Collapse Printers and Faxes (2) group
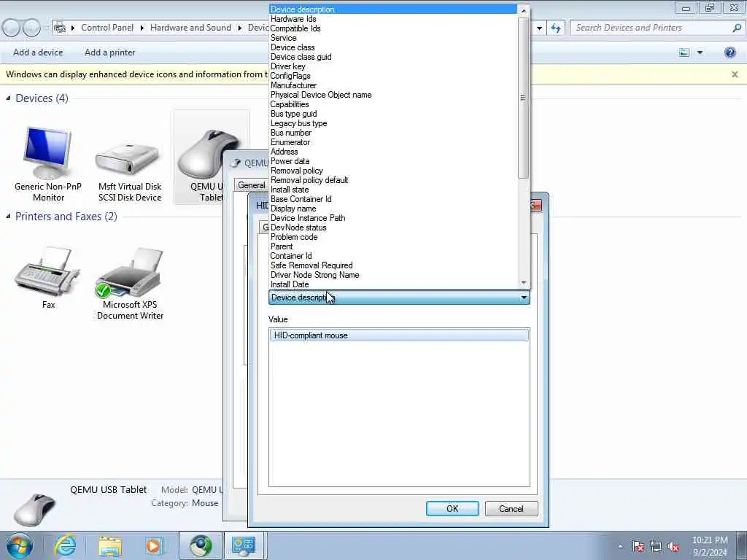This screenshot has width=747, height=560. tap(8, 216)
